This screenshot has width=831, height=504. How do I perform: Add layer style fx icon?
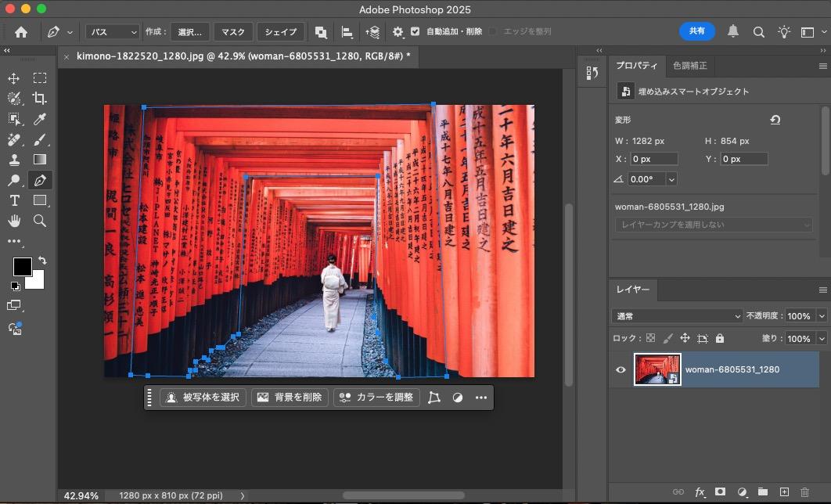click(700, 492)
